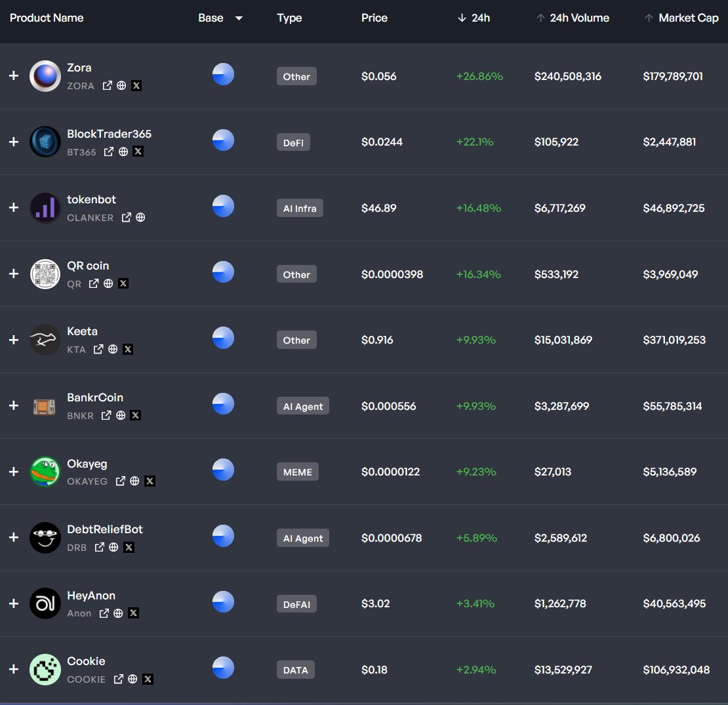This screenshot has height=705, width=728.
Task: Click the Price column header
Action: click(374, 18)
